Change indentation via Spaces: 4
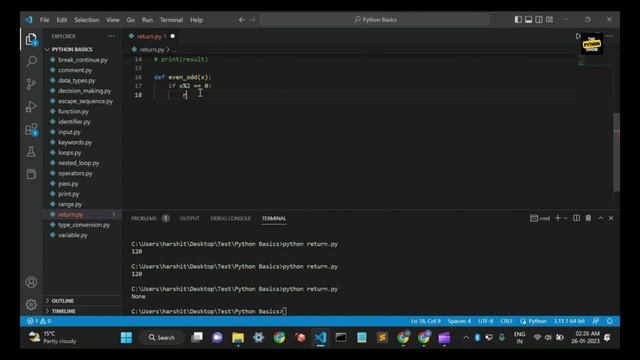Screen dimensions: 640x360 (x=459, y=321)
